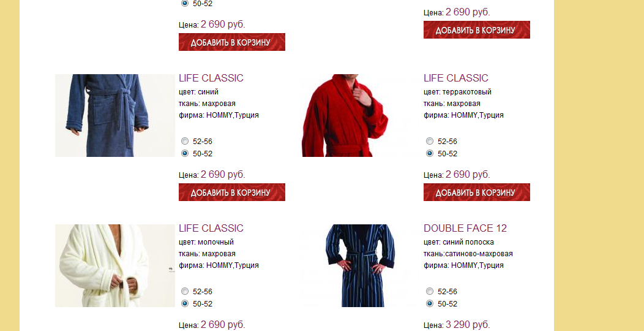This screenshot has height=331, width=644.
Task: Select 50-52 size for milky white robe
Action: [x=185, y=303]
